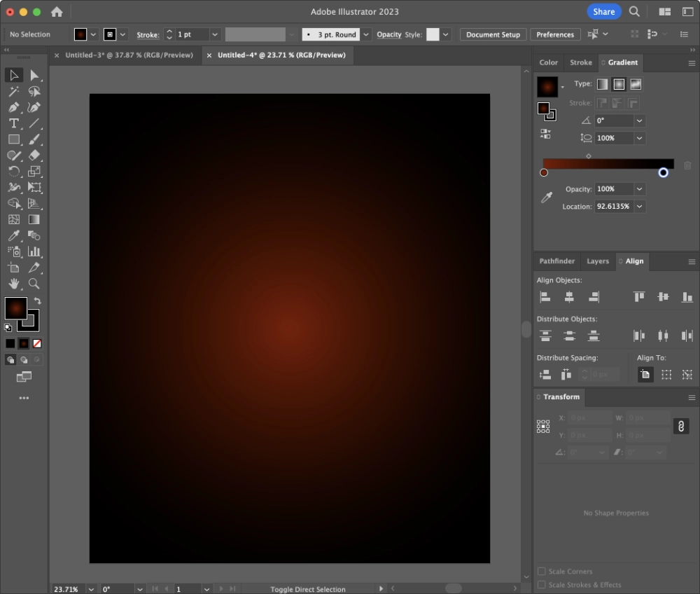Open the gradient Location dropdown
700x594 pixels.
[639, 207]
